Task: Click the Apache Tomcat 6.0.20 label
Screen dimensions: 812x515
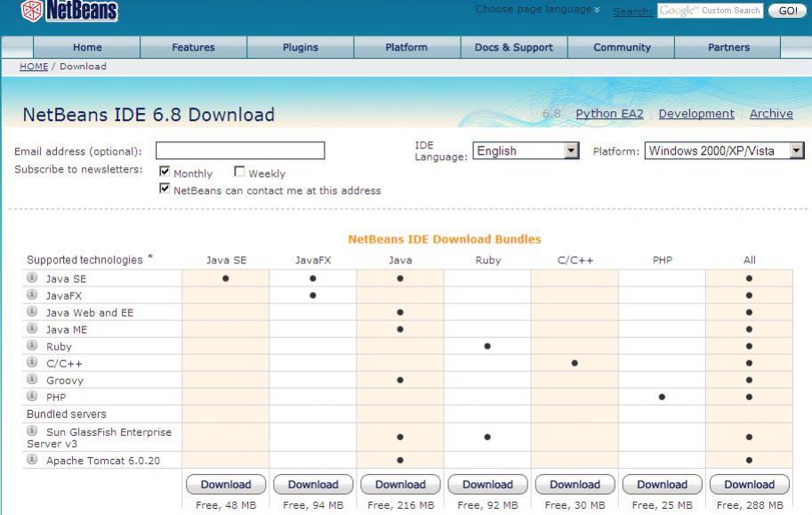Action: pos(103,460)
